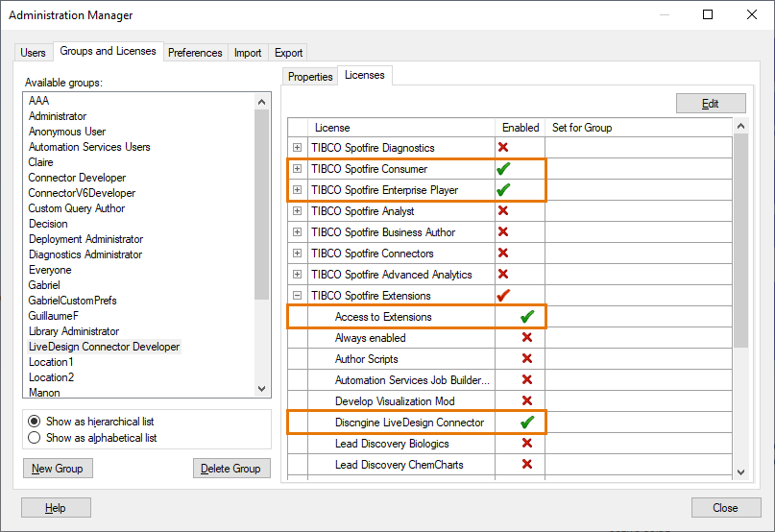Select the Everyone group
Screen dimensions: 775x532
[50, 270]
